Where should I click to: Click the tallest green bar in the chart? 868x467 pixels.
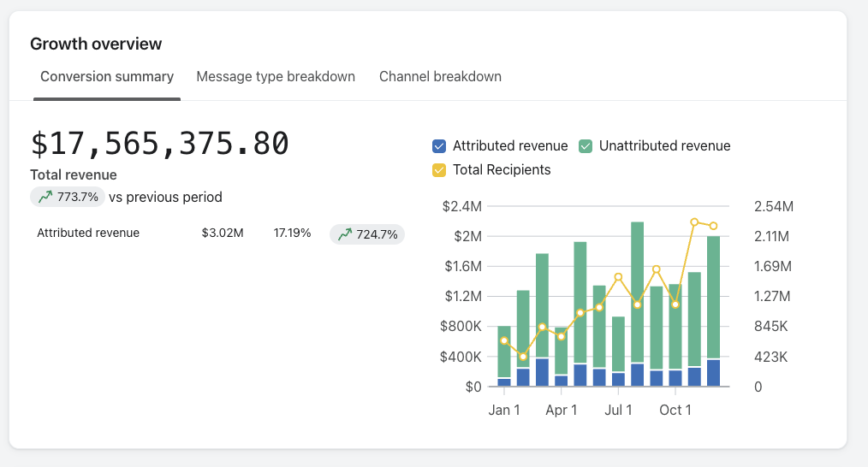(x=637, y=293)
